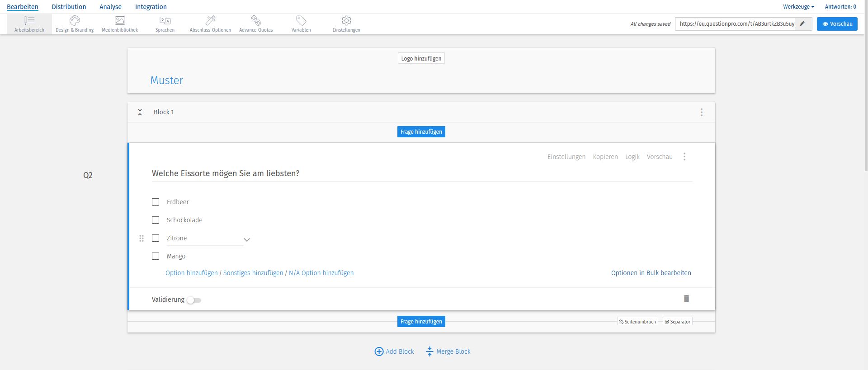Click the Mango option text
Viewport: 868px width, 370px height.
tap(176, 256)
